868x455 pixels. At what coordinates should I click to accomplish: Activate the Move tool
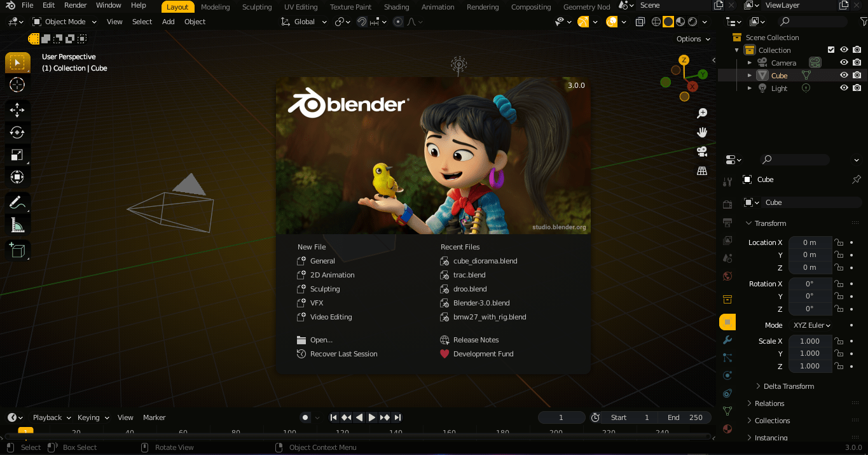tap(17, 110)
